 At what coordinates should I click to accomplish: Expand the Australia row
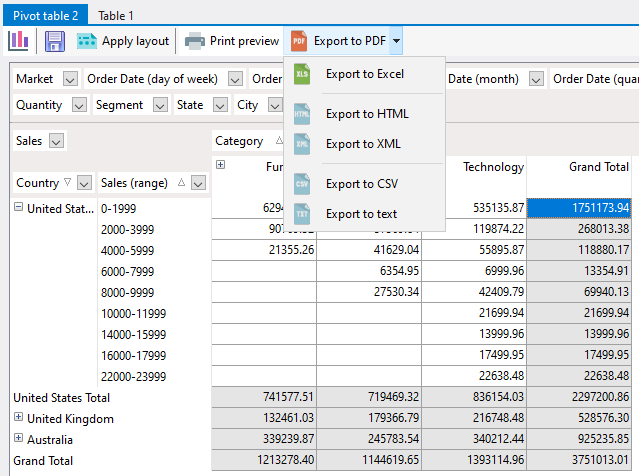(18, 439)
